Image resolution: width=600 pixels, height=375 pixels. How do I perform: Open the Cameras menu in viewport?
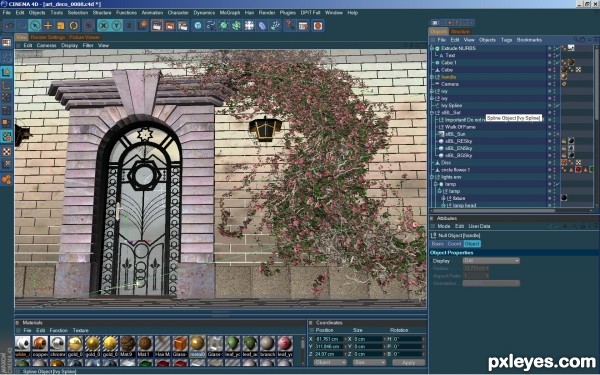tap(46, 46)
